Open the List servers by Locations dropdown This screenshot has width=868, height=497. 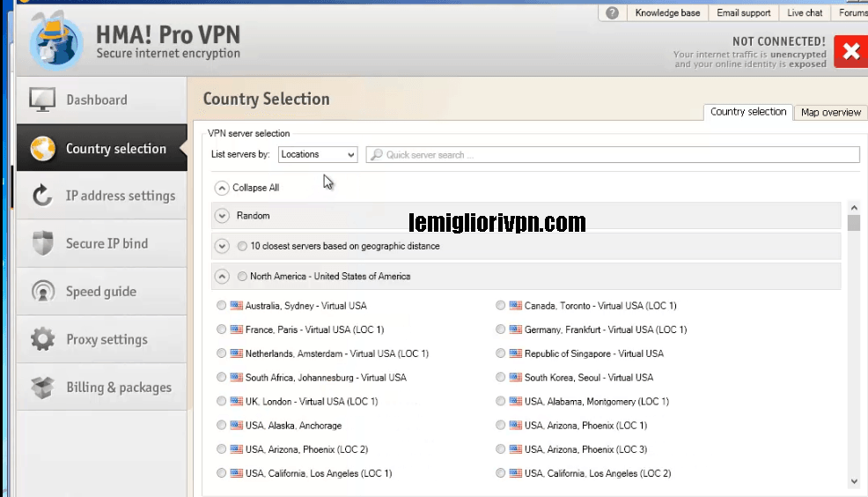[x=318, y=154]
